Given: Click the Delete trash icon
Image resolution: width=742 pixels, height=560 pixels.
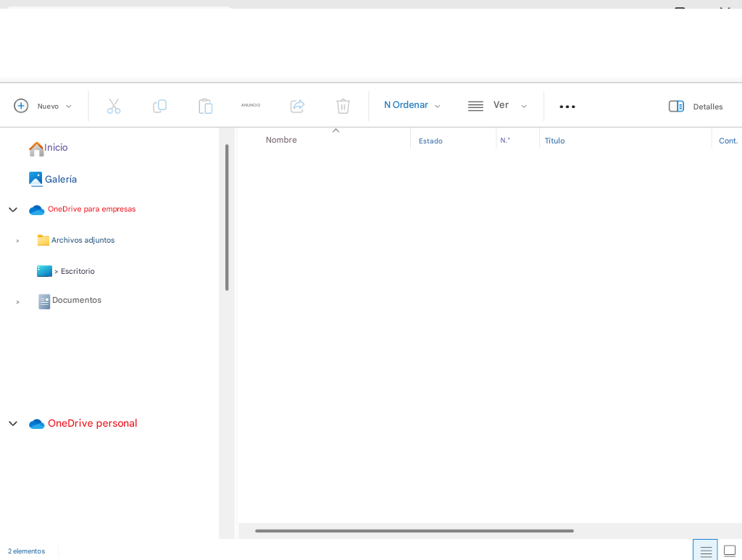Looking at the screenshot, I should [343, 106].
